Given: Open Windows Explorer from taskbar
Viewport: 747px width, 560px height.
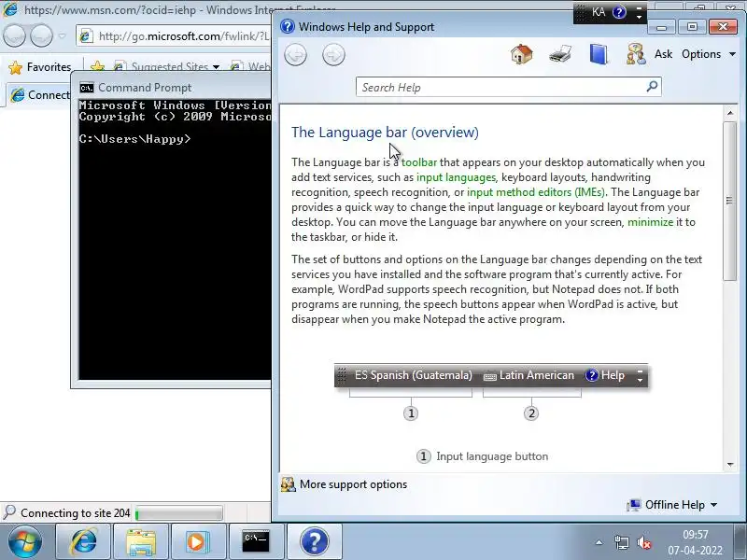Looking at the screenshot, I should coord(141,541).
